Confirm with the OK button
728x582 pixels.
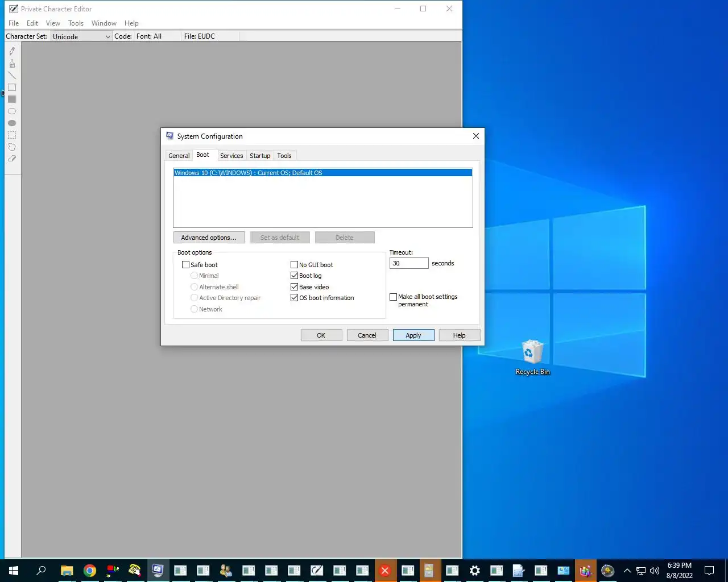pos(321,335)
